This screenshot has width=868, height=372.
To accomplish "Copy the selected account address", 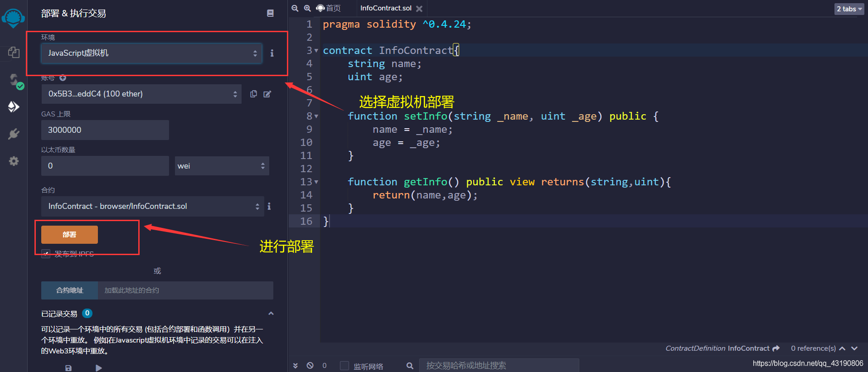I will click(253, 94).
